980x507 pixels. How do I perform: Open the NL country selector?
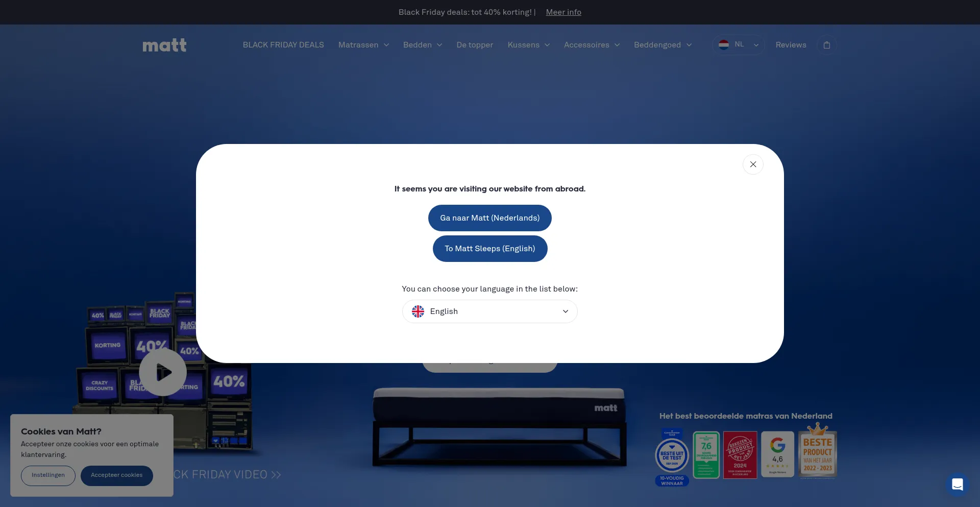click(x=738, y=45)
